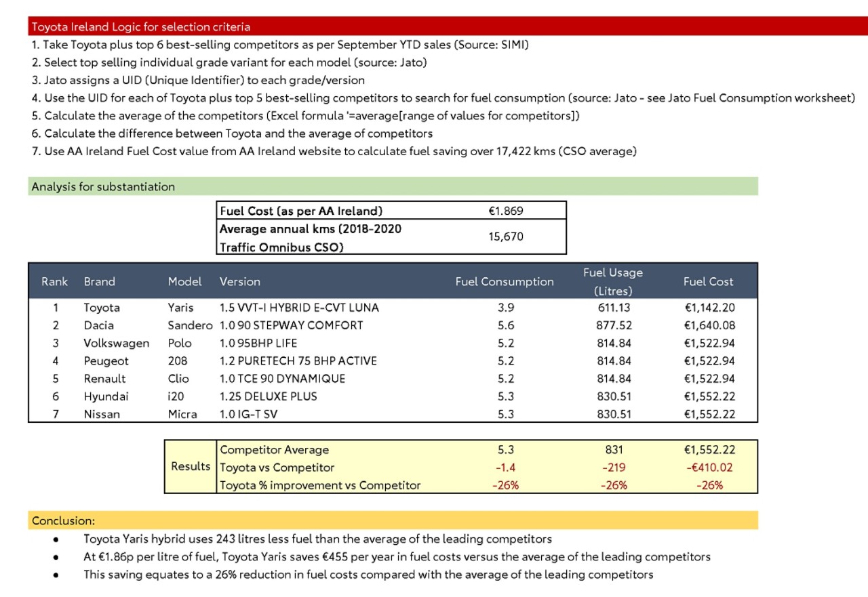
Task: Click the 'Fuel Cost' table column header
Action: point(708,281)
